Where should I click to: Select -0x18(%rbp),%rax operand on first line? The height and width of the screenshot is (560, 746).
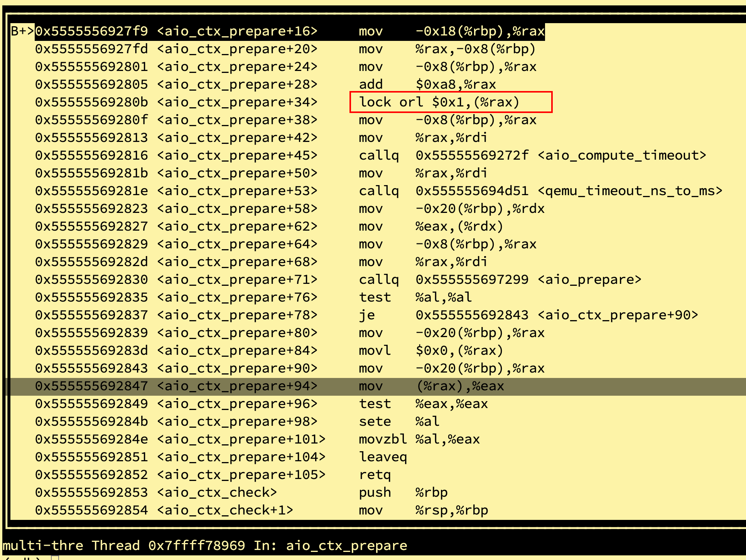[x=480, y=31]
